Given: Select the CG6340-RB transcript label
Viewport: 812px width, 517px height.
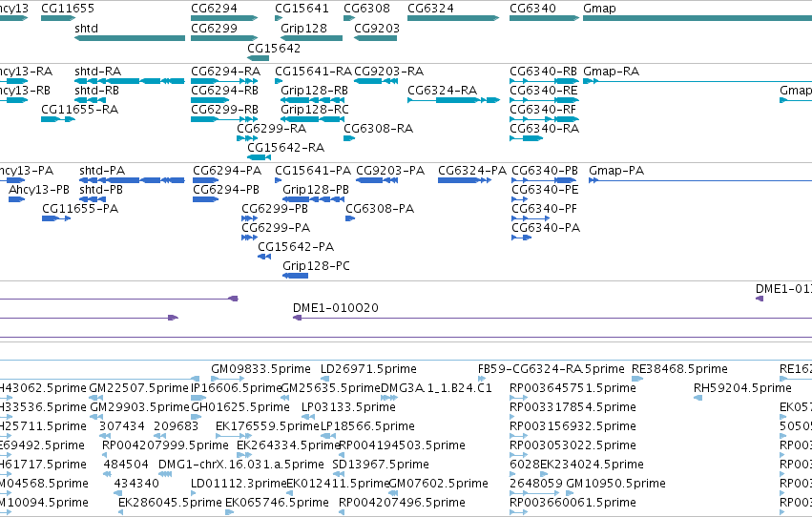Looking at the screenshot, I should (543, 71).
